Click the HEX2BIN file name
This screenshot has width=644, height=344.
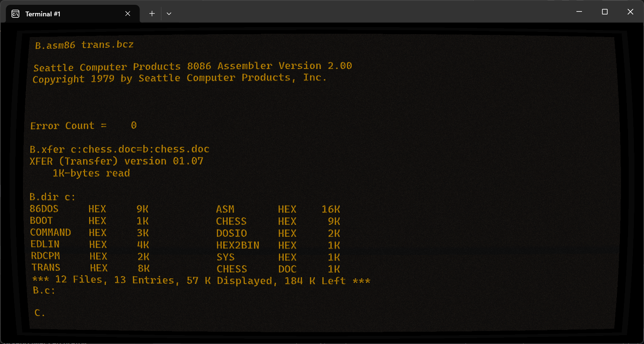238,245
